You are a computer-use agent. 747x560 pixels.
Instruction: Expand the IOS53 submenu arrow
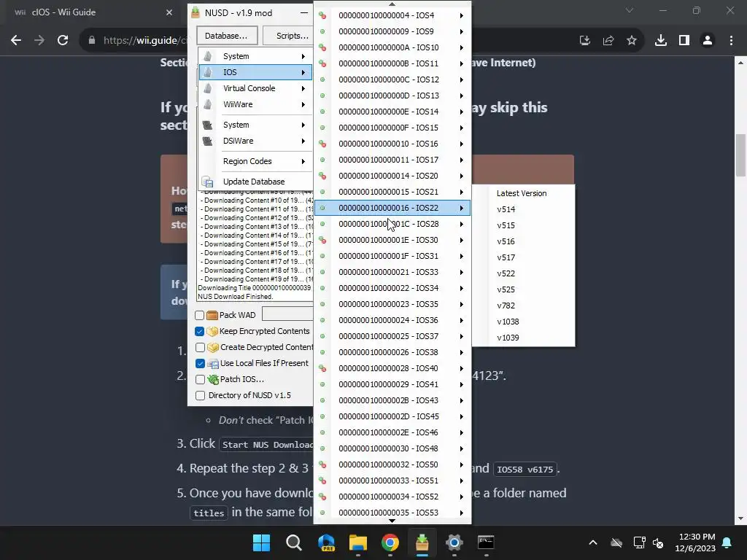(462, 513)
